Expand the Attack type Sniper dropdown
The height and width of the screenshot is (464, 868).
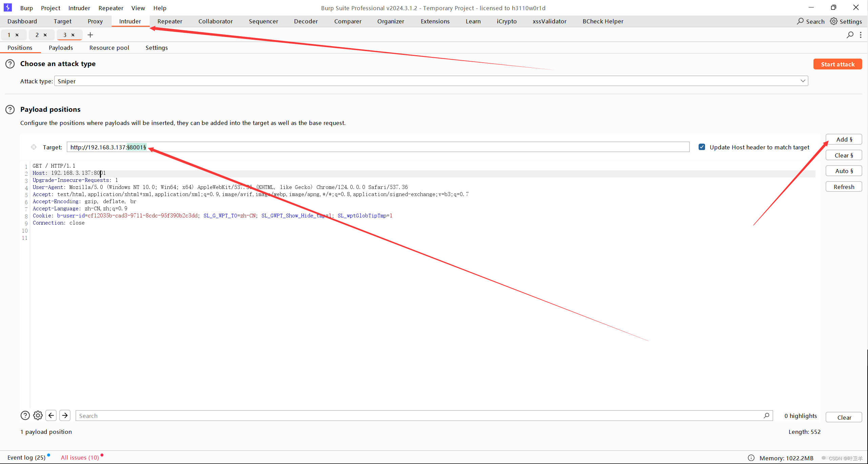pos(431,81)
